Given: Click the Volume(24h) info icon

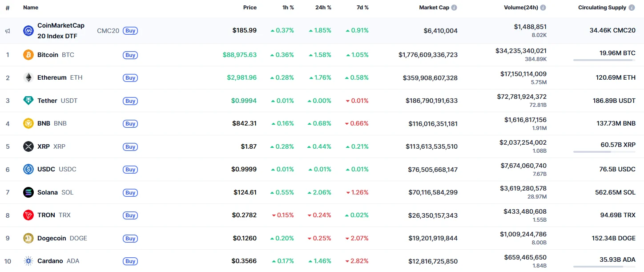Looking at the screenshot, I should point(543,8).
